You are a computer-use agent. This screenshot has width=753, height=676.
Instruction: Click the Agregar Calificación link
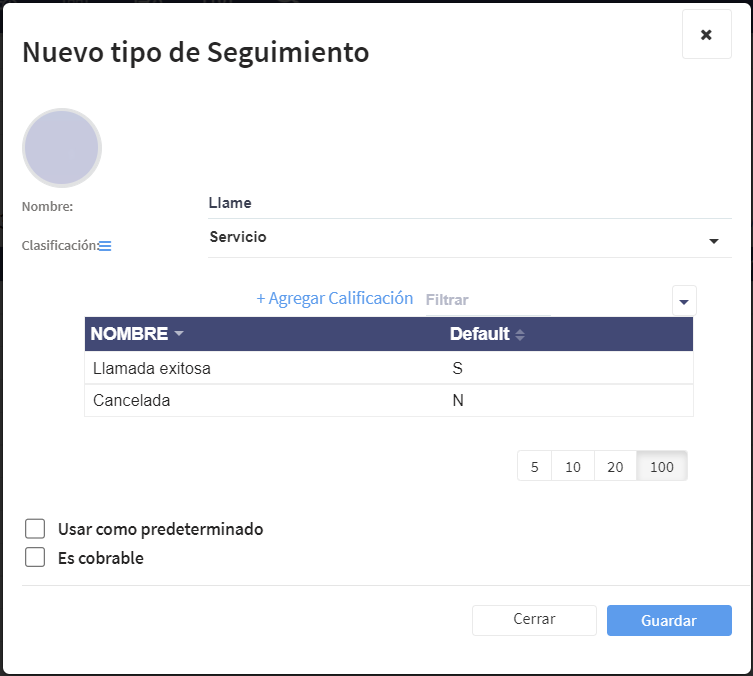click(x=334, y=298)
